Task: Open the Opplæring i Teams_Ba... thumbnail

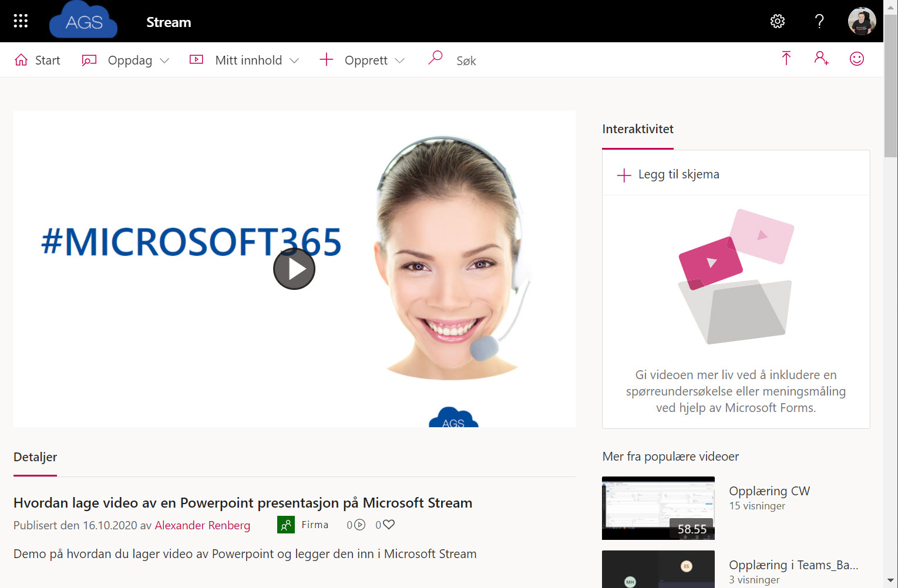Action: 658,569
